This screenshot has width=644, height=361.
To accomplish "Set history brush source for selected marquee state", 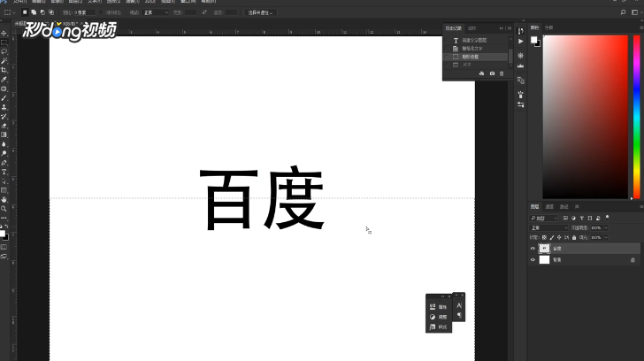I will [x=447, y=57].
